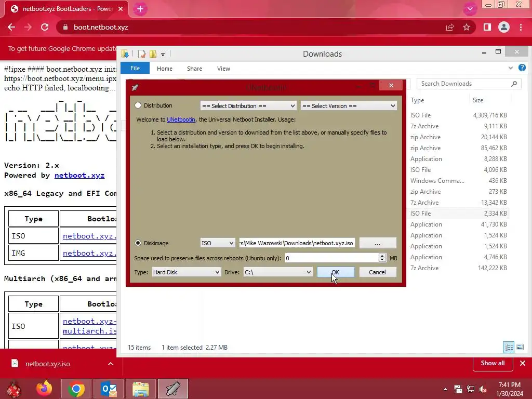Open the Select Version dropdown
The image size is (532, 399).
point(349,106)
